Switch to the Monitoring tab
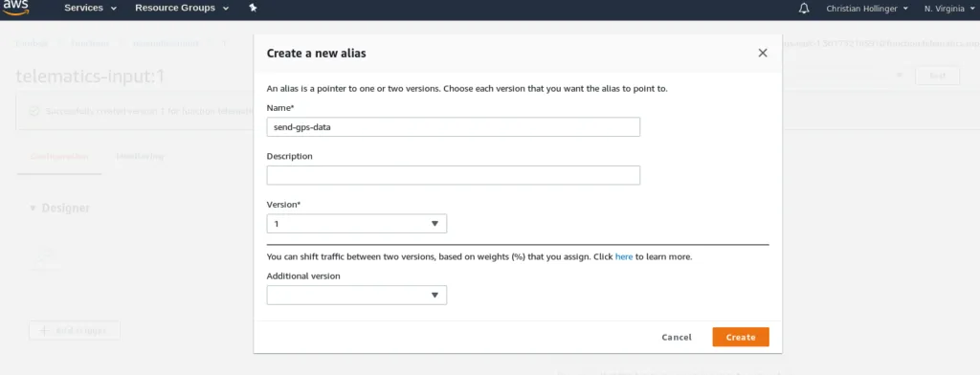Viewport: 980px width, 375px height. coord(140,156)
